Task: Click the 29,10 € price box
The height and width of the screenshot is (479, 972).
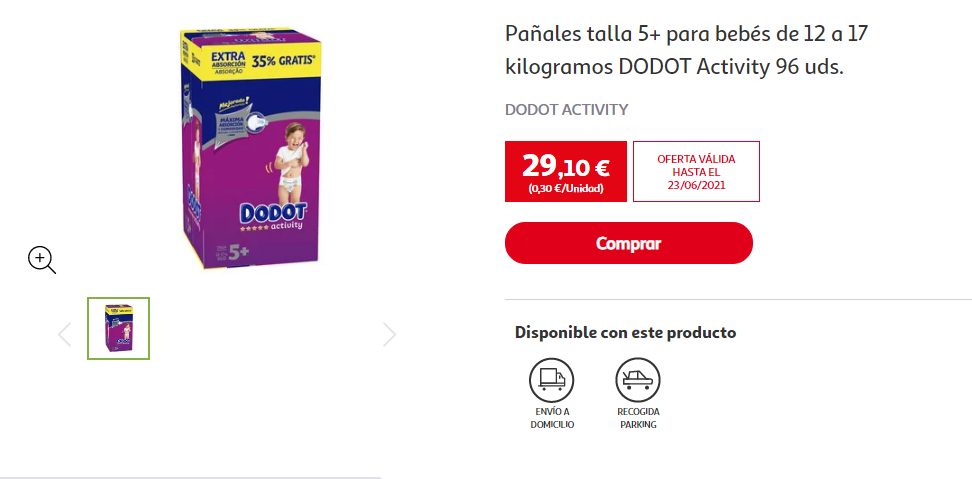Action: [566, 172]
